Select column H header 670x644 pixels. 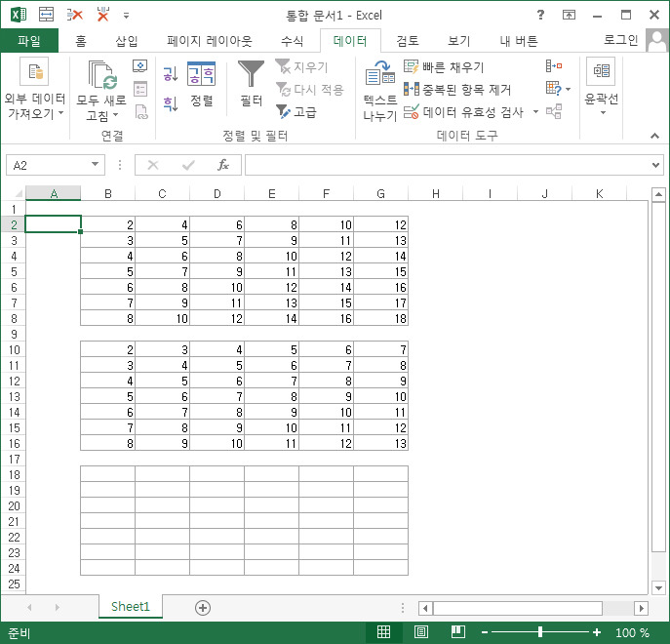435,194
